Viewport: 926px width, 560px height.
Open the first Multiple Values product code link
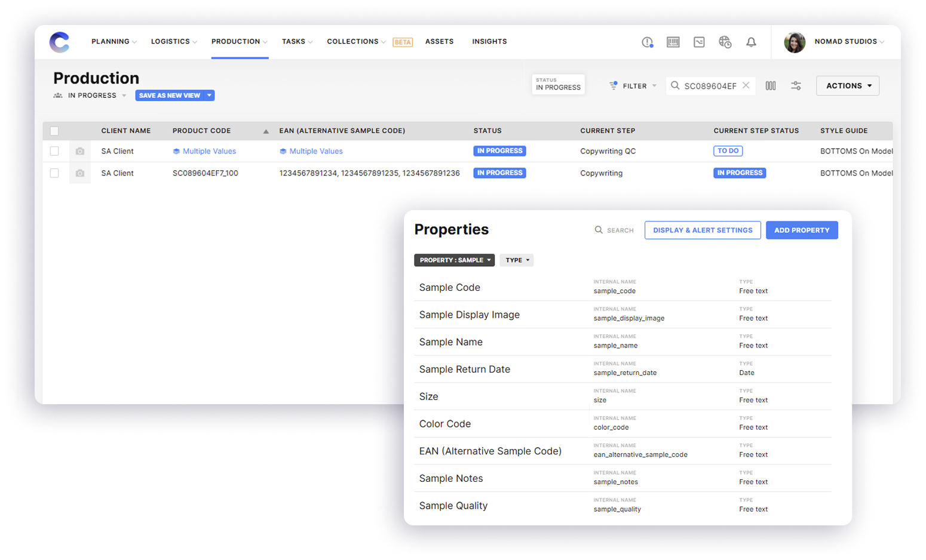pyautogui.click(x=209, y=152)
